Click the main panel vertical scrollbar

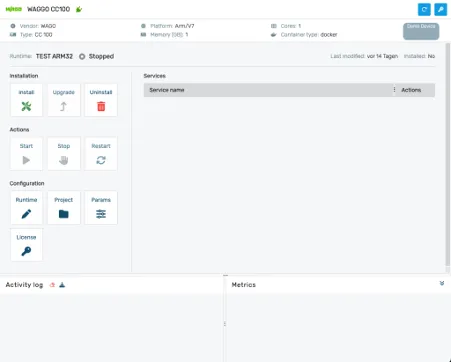(448, 154)
